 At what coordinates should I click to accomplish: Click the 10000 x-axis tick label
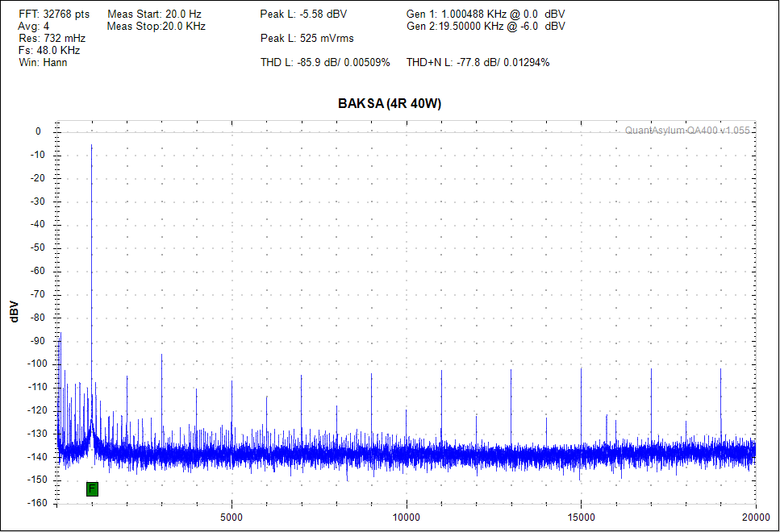[406, 517]
